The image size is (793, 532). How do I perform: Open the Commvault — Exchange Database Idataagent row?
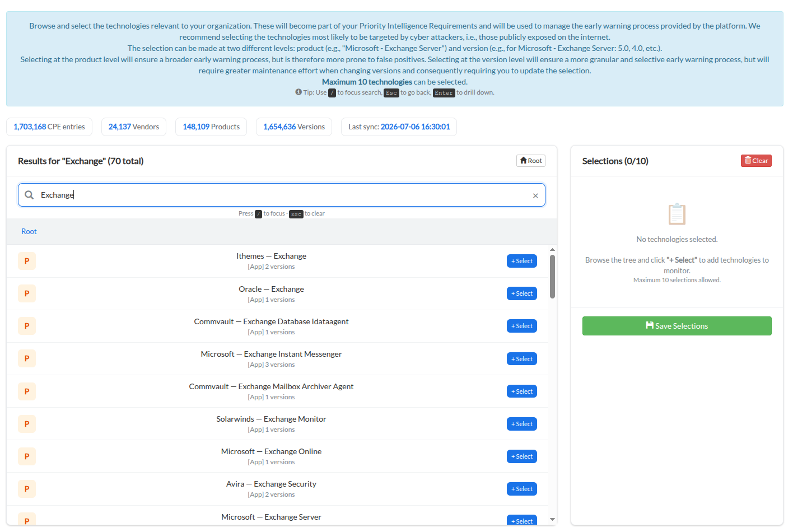point(278,326)
